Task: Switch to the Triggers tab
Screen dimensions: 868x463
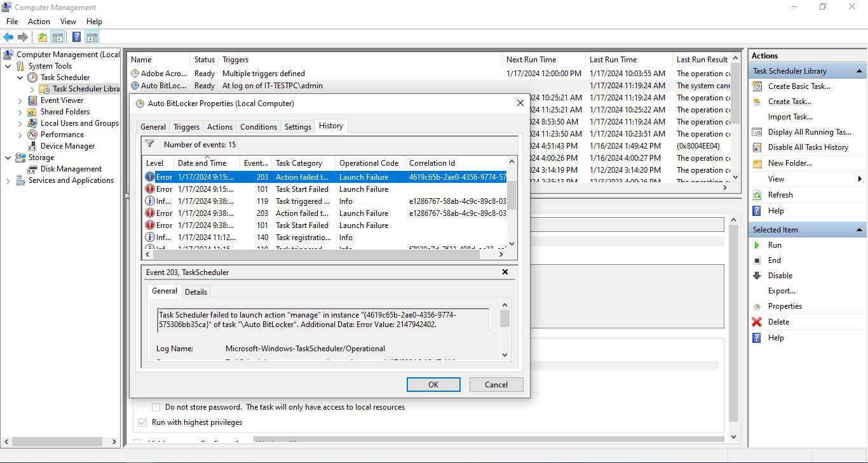Action: [x=187, y=127]
